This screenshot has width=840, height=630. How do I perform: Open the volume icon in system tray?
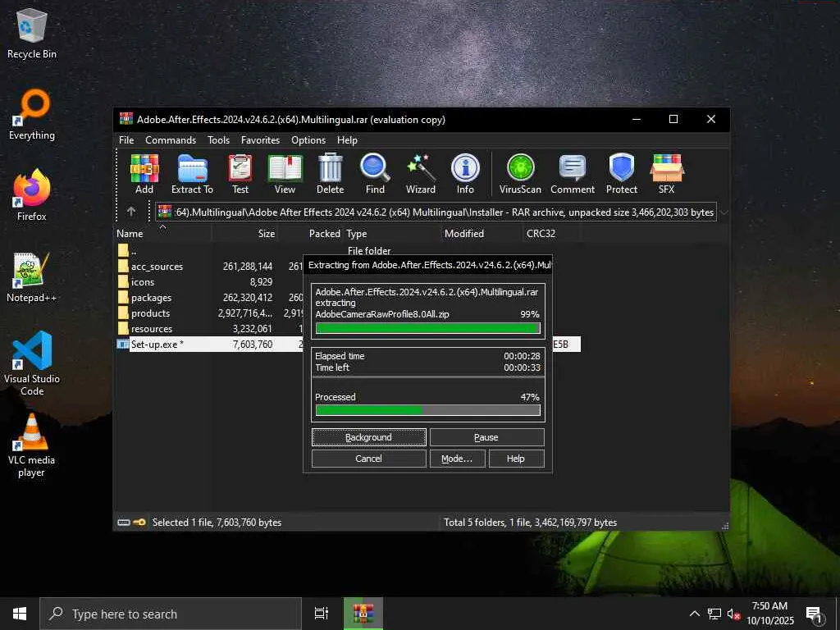point(734,614)
